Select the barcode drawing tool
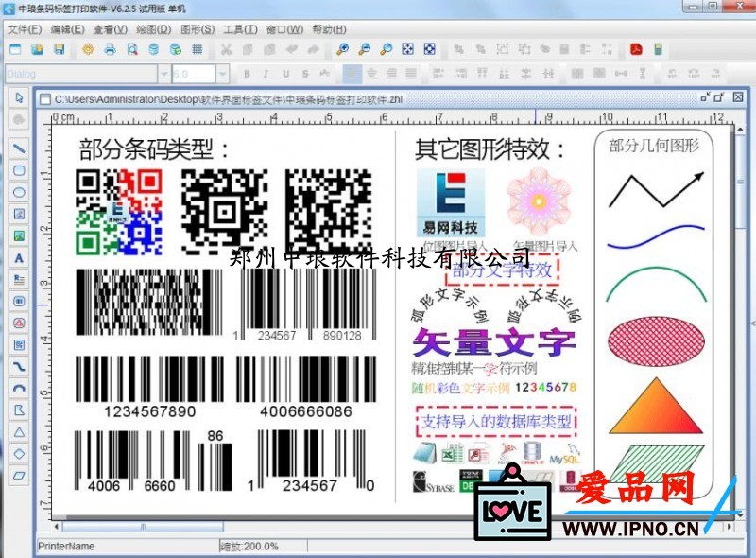This screenshot has height=558, width=756. (x=19, y=301)
